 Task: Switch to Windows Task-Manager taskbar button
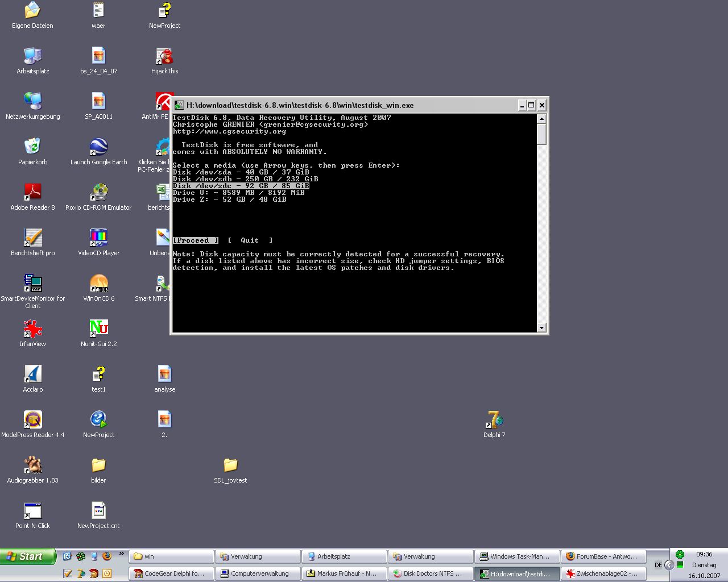tap(517, 556)
